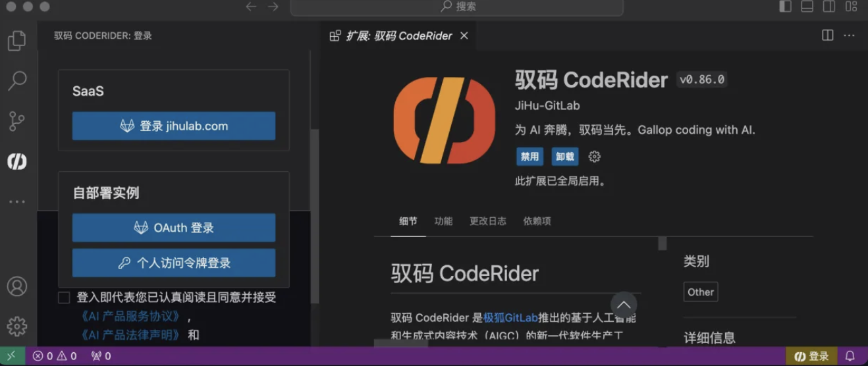Click the 个人访问令牌登录 button

coord(174,263)
